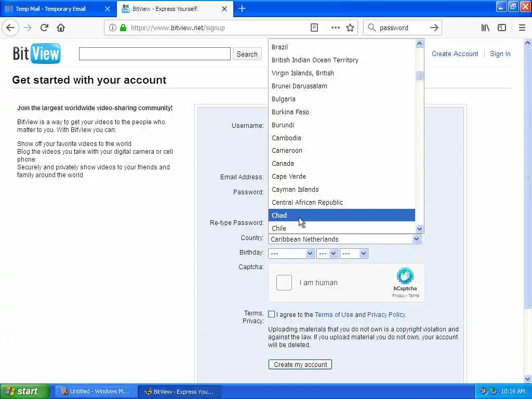Image resolution: width=532 pixels, height=399 pixels.
Task: Click the country list scrollbar thumb
Action: (x=419, y=75)
